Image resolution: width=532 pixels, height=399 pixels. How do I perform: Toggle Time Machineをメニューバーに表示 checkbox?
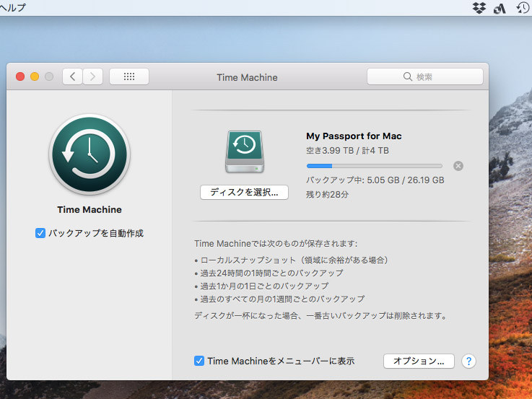click(199, 361)
